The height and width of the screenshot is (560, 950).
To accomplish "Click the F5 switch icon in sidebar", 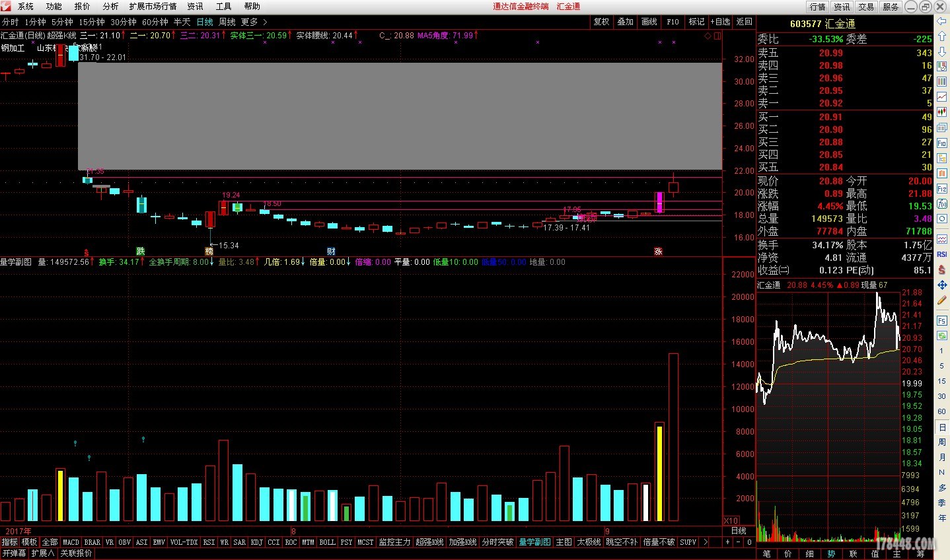I will tap(942, 320).
